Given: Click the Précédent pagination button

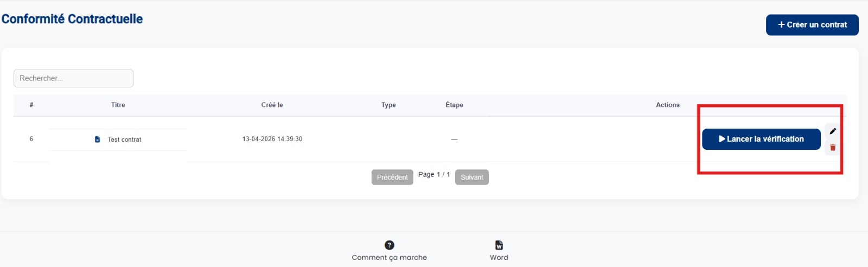Looking at the screenshot, I should coord(392,177).
